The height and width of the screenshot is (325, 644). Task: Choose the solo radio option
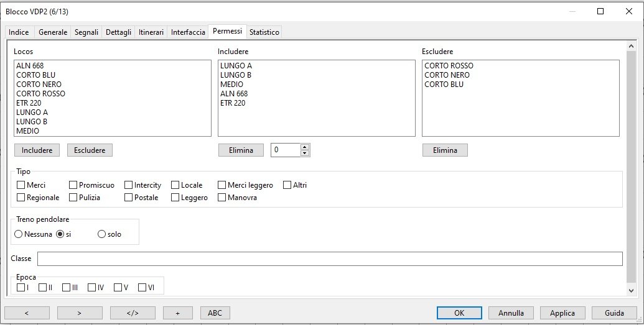[x=101, y=234]
